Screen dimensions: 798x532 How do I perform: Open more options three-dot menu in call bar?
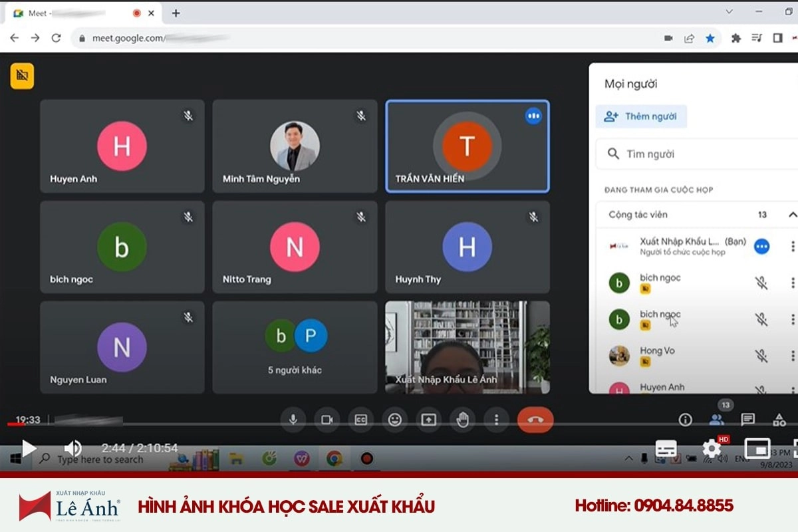(496, 420)
